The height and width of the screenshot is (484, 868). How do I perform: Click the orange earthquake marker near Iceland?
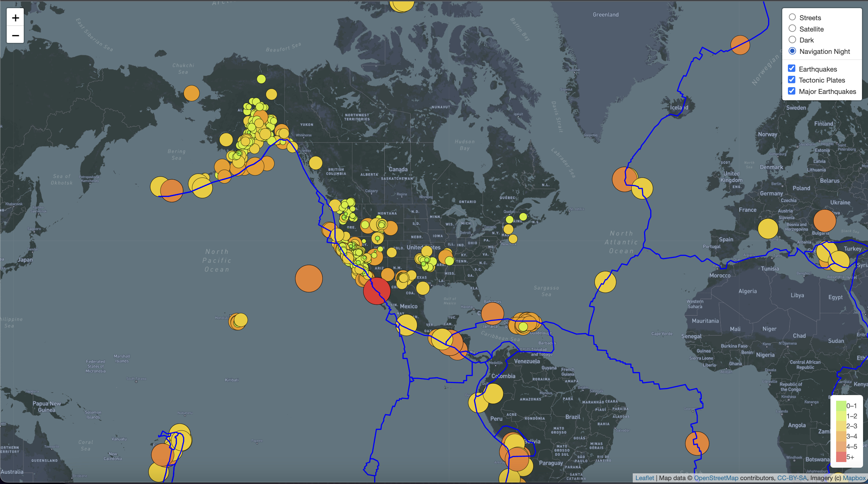(625, 180)
